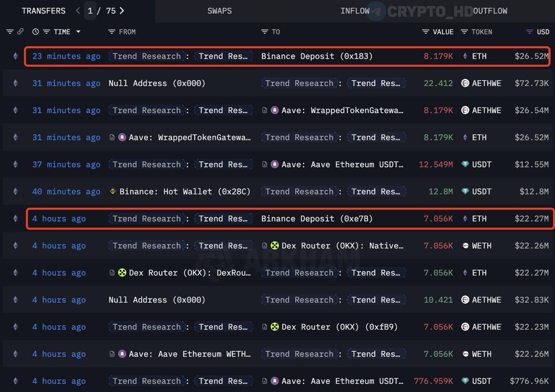Viewport: 555px width, 392px height.
Task: Click the link icon in the table header
Action: coord(20,32)
